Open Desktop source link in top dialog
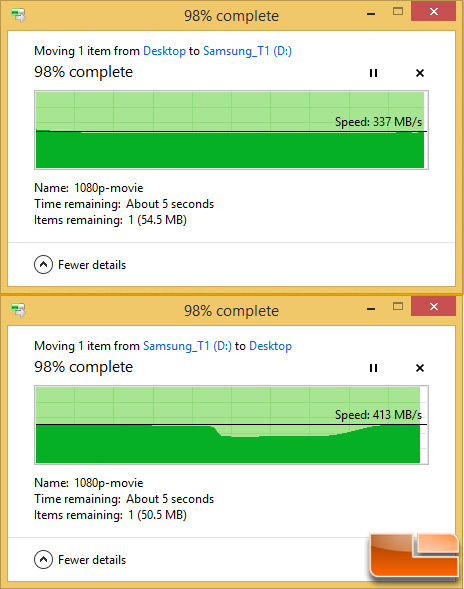This screenshot has height=589, width=464. pyautogui.click(x=165, y=51)
